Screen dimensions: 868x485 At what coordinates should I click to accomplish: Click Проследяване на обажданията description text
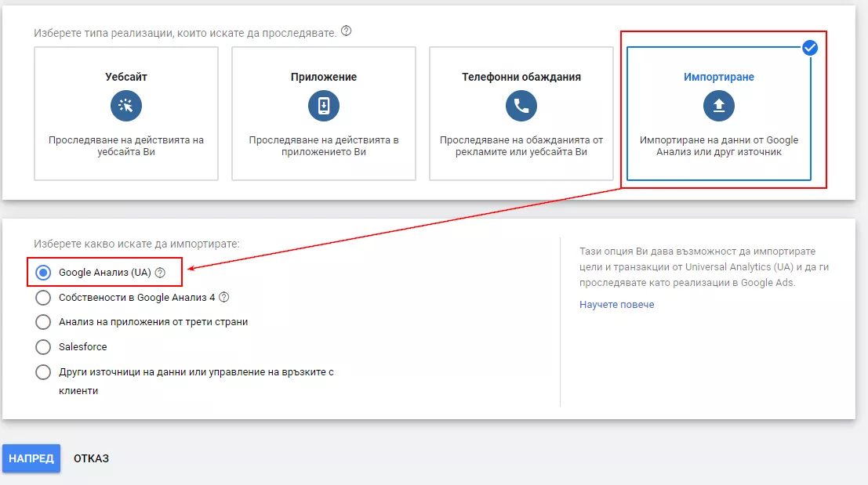pos(521,146)
